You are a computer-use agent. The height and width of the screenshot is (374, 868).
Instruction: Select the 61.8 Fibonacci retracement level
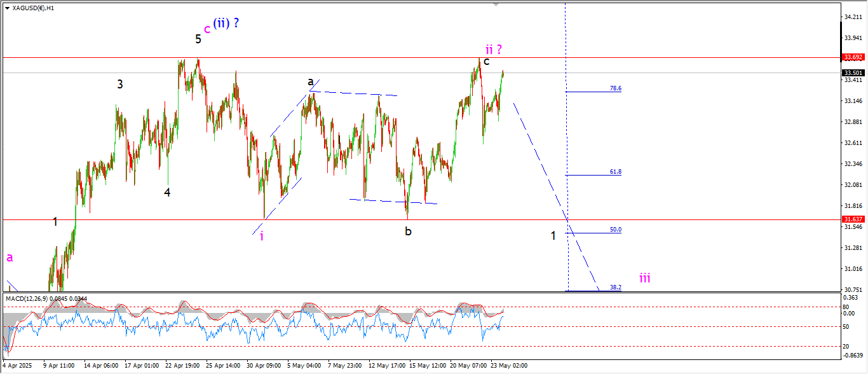pos(615,172)
